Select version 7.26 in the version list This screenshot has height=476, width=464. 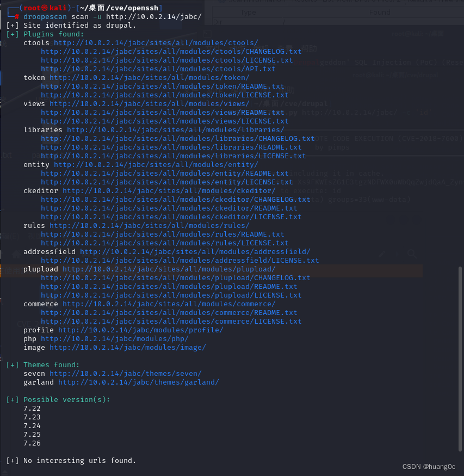pyautogui.click(x=30, y=443)
